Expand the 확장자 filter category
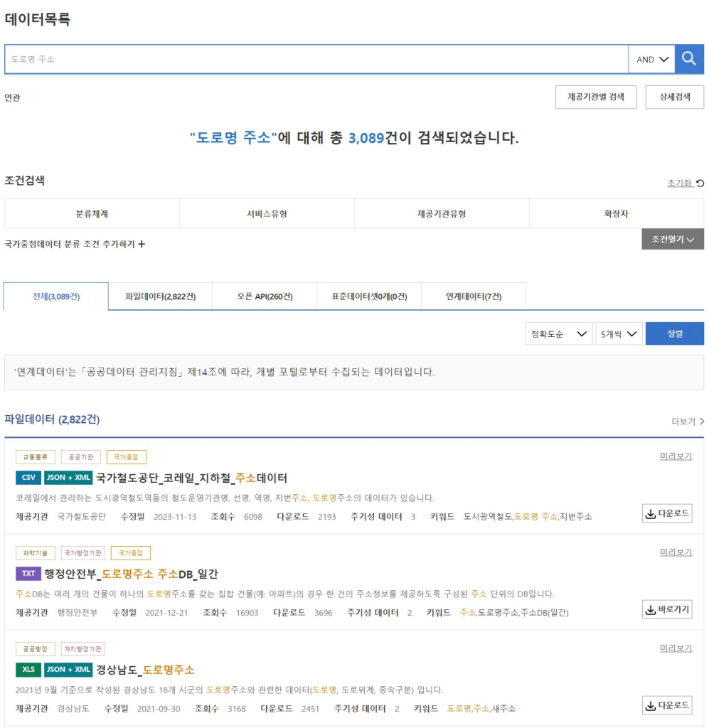 (616, 213)
